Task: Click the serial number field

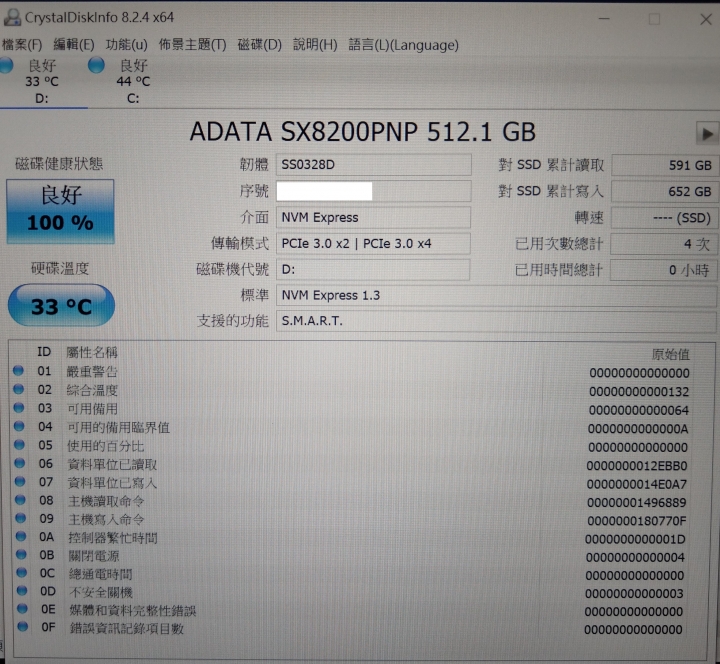Action: [373, 191]
